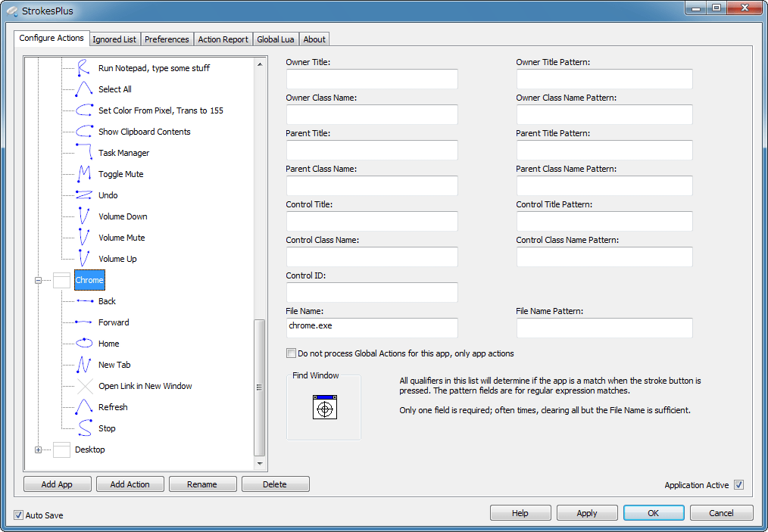The height and width of the screenshot is (532, 768).
Task: Click the StrokesPlus title bar app icon
Action: tap(12, 11)
